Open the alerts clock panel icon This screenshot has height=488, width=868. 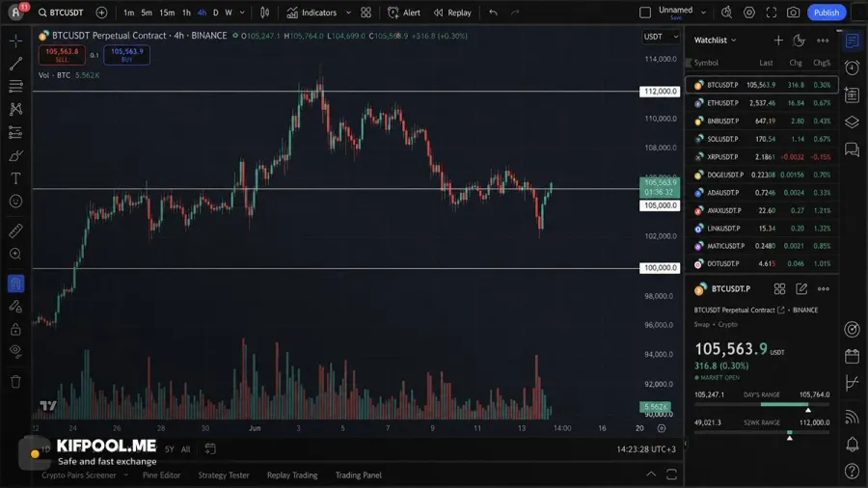[x=853, y=68]
